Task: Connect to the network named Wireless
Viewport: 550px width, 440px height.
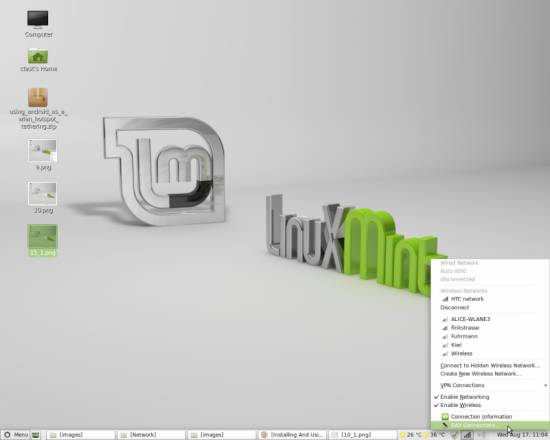Action: click(x=489, y=353)
